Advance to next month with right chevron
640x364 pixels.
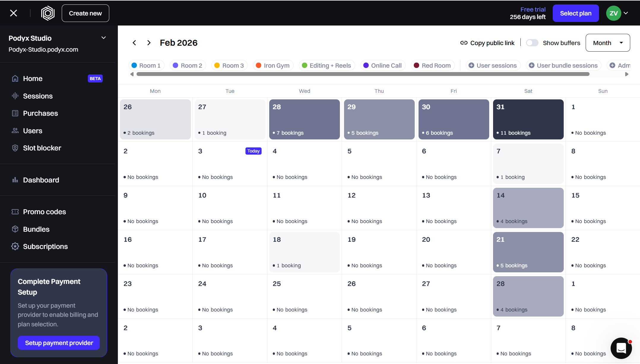(149, 43)
